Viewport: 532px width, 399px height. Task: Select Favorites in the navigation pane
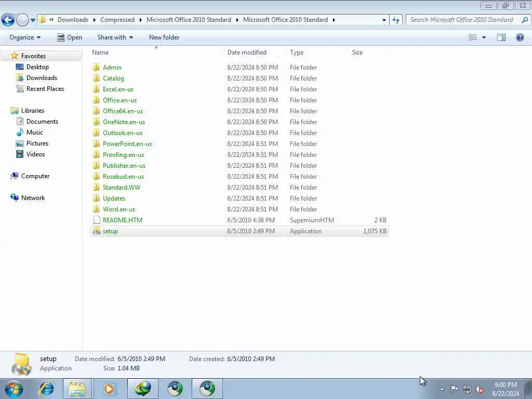pyautogui.click(x=33, y=56)
